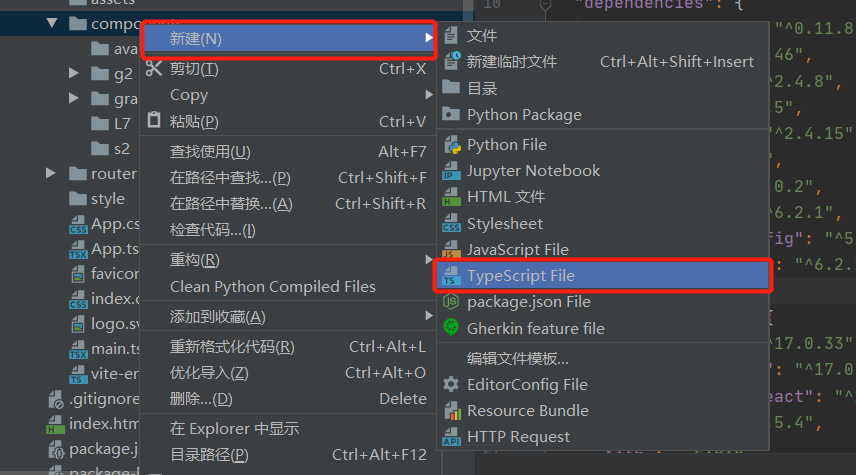Choose TypeScript File from the submenu

(x=520, y=276)
